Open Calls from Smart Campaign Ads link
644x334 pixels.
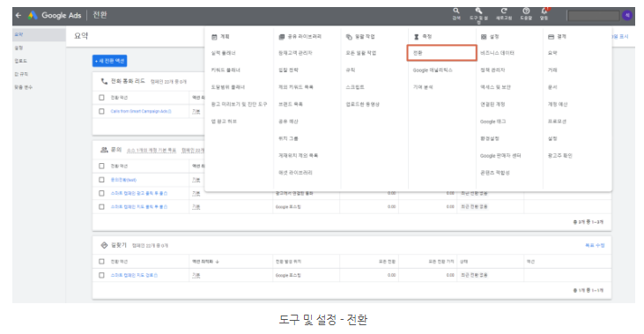point(141,111)
